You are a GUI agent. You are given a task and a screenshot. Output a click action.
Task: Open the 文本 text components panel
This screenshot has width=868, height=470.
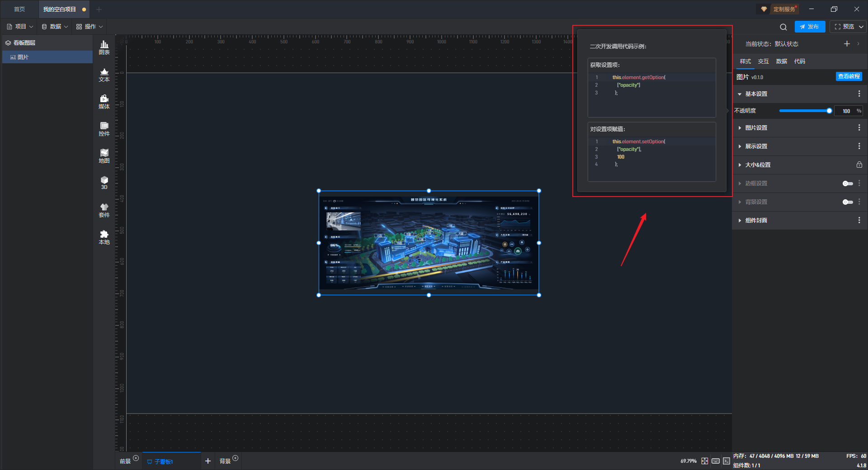pyautogui.click(x=104, y=75)
